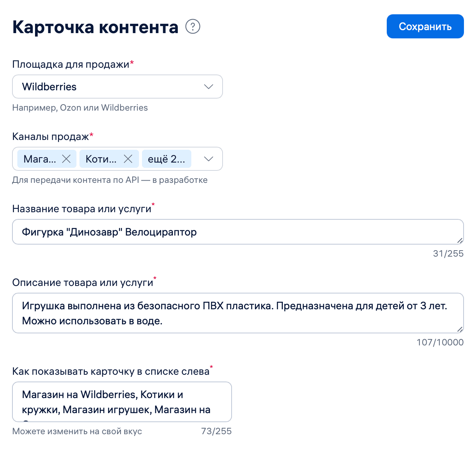
Task: Click the hint "Можете изменить на свой вкус"
Action: point(77,431)
